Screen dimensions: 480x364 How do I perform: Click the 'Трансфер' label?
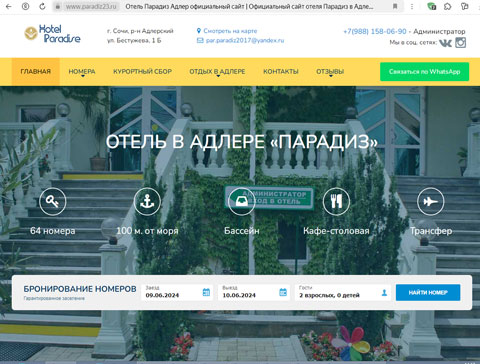pos(431,231)
